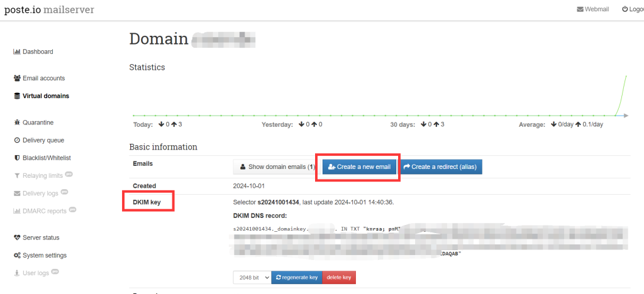Click the Basic information heading
The height and width of the screenshot is (294, 644).
coord(163,146)
